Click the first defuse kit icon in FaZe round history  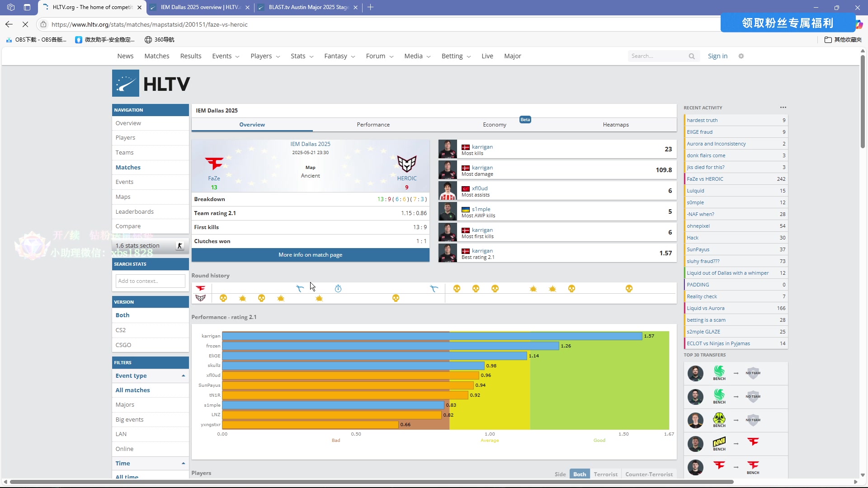300,288
